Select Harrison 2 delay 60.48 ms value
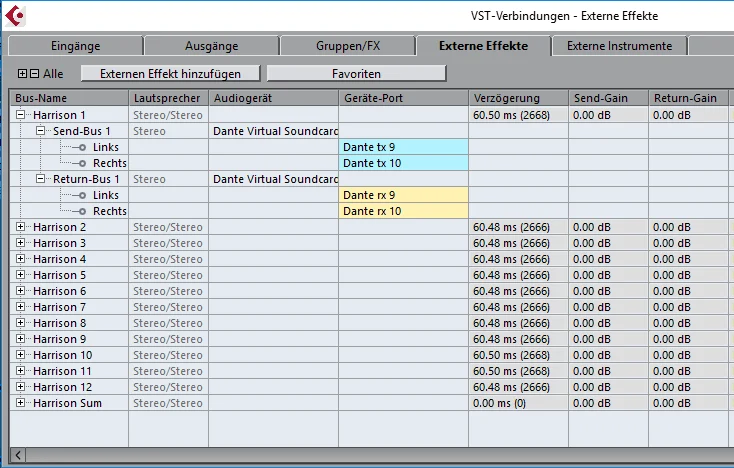This screenshot has width=734, height=468. (x=518, y=227)
